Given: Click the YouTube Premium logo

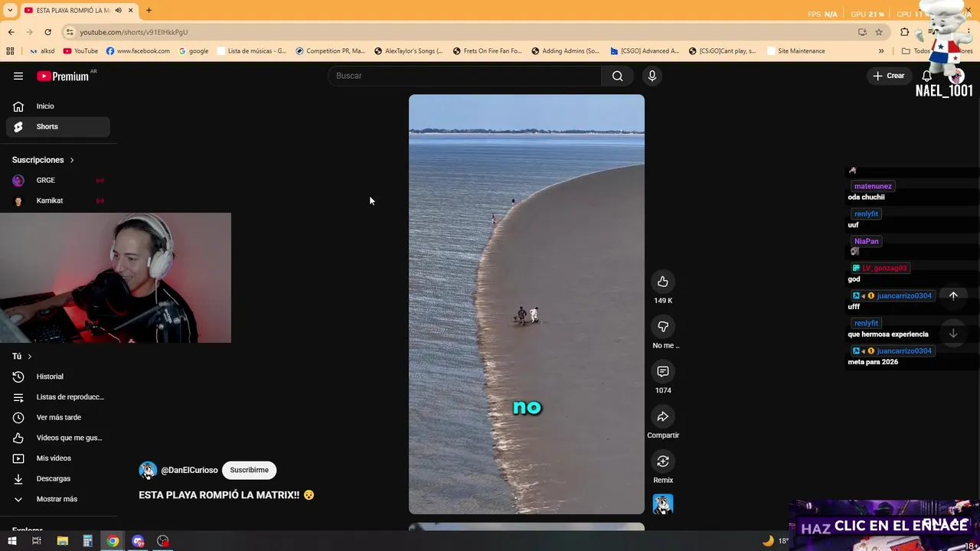Looking at the screenshot, I should 64,76.
